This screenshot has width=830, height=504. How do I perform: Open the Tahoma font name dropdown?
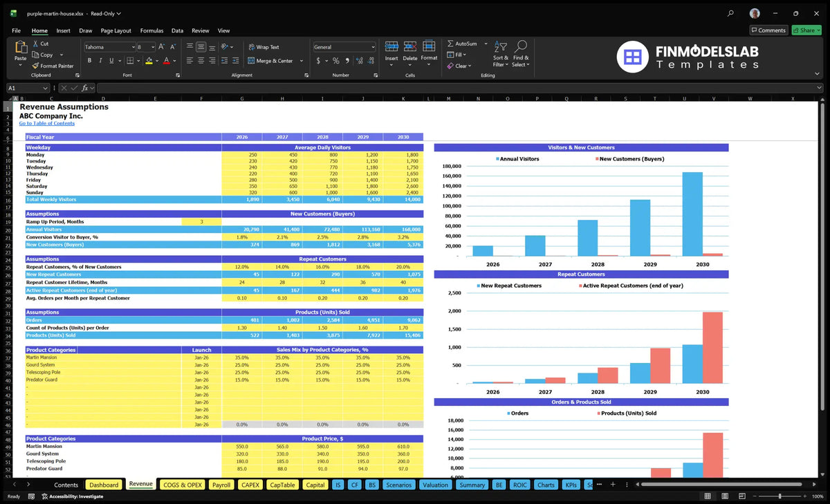pyautogui.click(x=133, y=47)
